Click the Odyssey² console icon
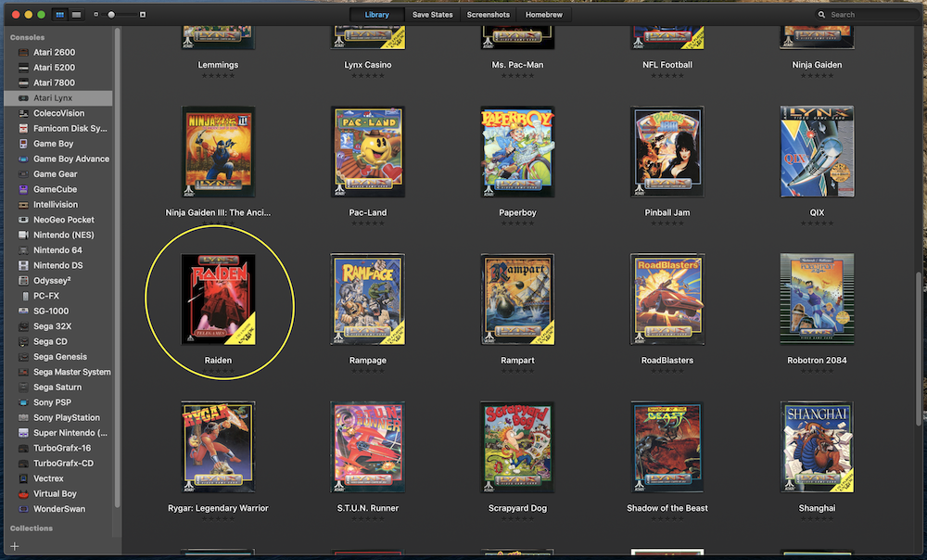Image resolution: width=927 pixels, height=560 pixels. pos(23,280)
